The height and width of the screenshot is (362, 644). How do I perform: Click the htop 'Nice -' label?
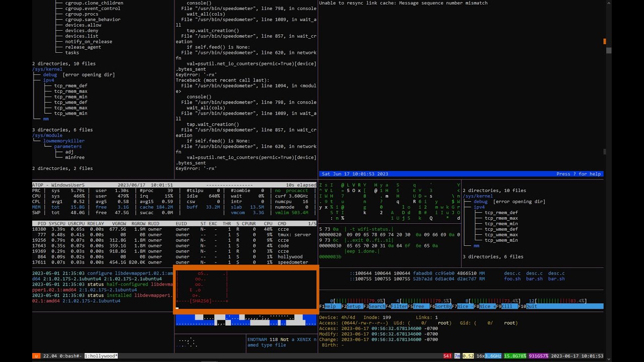click(464, 306)
